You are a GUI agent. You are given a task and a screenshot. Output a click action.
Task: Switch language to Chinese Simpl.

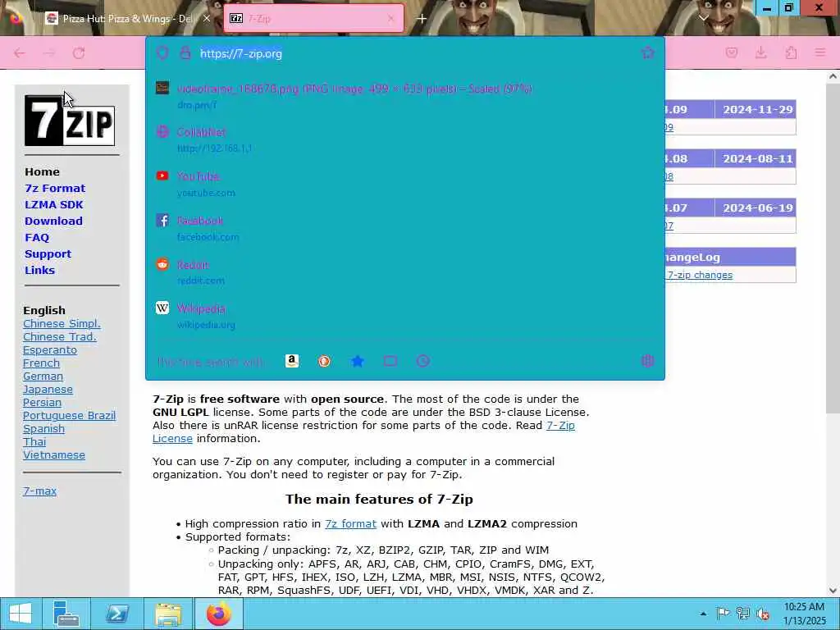point(62,323)
